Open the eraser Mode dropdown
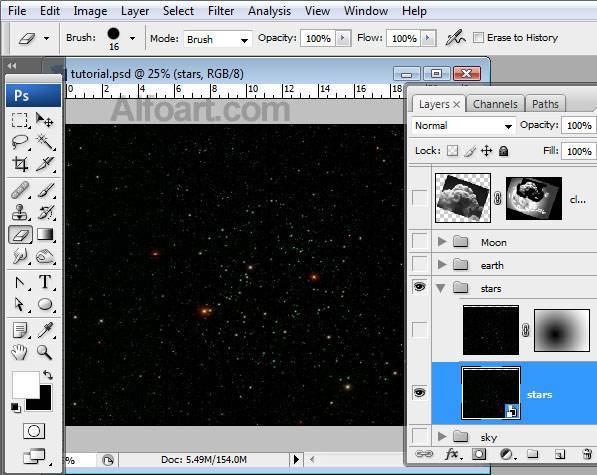597x475 pixels. coord(217,39)
